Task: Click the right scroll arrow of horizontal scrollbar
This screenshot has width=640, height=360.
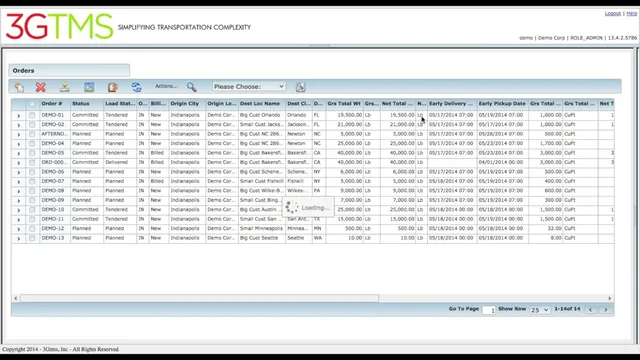Action: point(609,298)
